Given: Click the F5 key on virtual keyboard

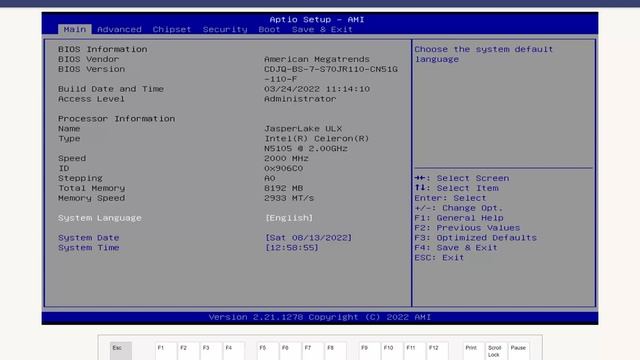Looking at the screenshot, I should pyautogui.click(x=268, y=351).
